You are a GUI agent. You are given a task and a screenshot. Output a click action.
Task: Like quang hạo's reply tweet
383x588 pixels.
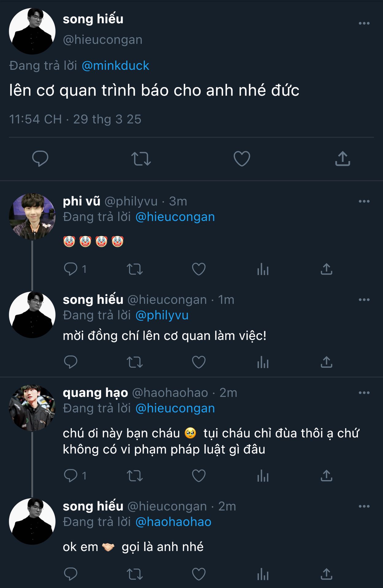[199, 476]
